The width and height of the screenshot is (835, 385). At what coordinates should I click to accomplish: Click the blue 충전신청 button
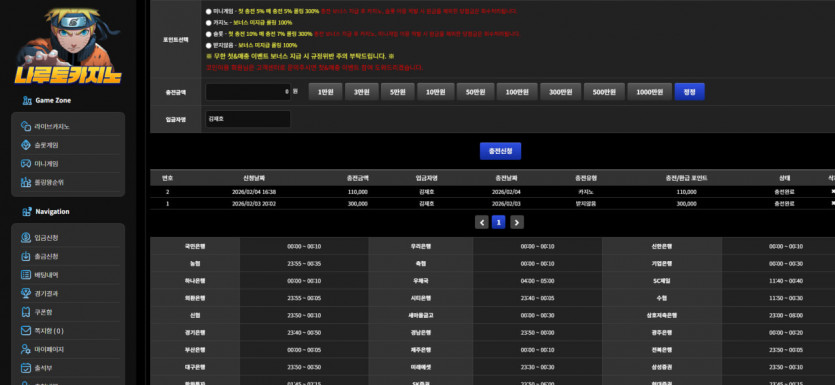click(x=501, y=151)
